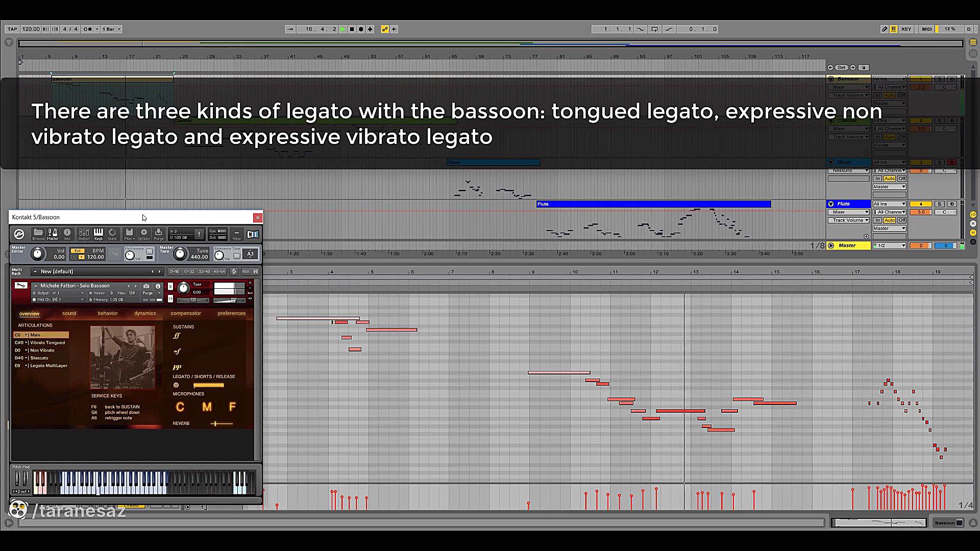
Task: Open the dynamics tab in the bassoon instrument
Action: (x=145, y=313)
